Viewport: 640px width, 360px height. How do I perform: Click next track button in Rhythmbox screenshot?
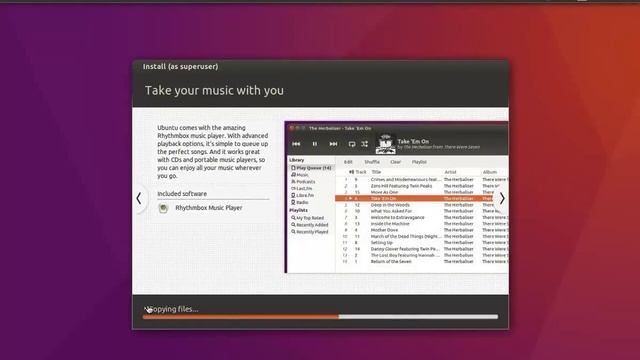click(333, 144)
